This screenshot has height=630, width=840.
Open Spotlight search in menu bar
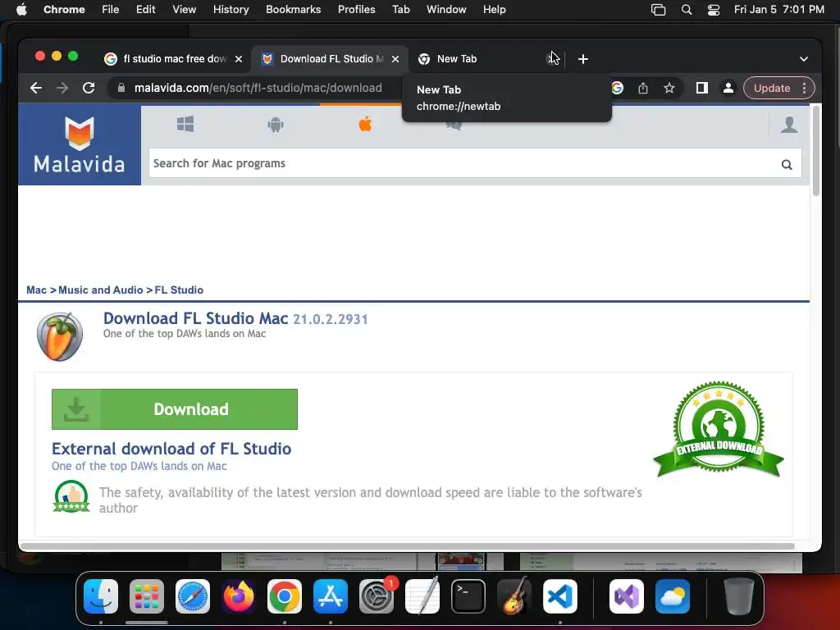(687, 10)
